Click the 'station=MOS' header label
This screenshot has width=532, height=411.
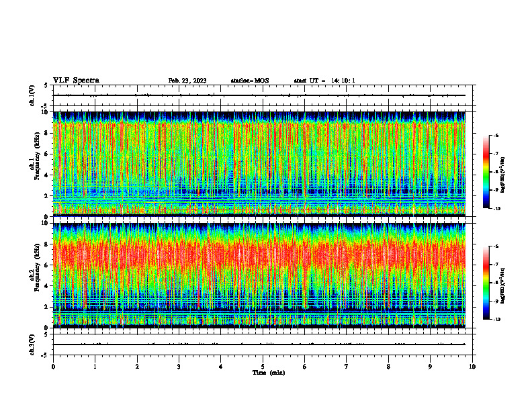point(250,81)
